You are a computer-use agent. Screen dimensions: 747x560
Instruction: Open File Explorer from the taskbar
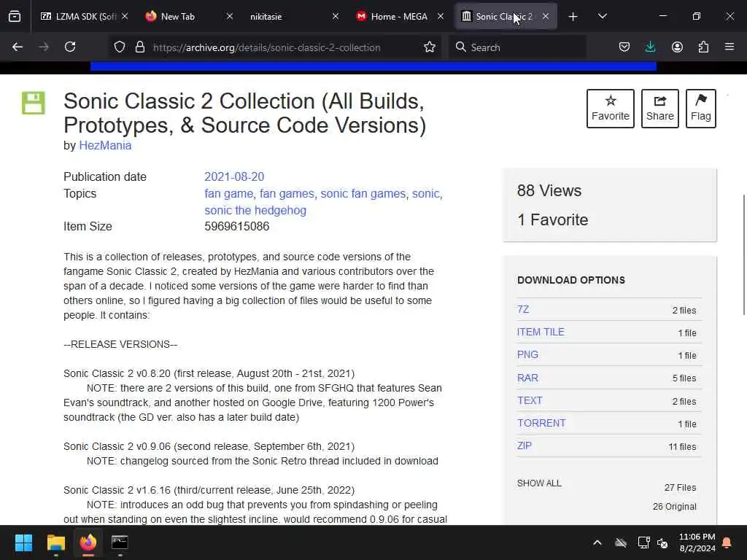point(55,542)
